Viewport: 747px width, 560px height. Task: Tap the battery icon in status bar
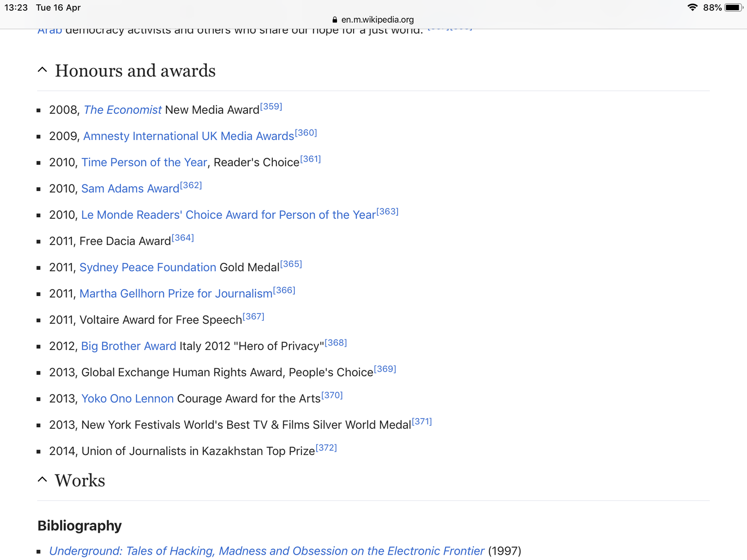733,7
